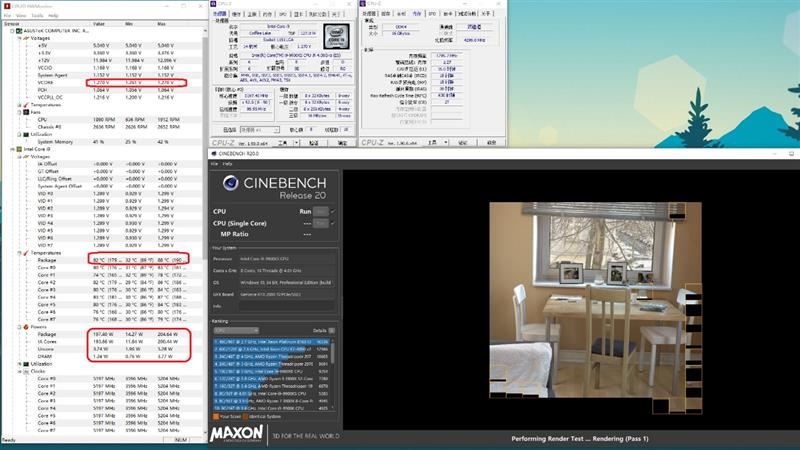The image size is (800, 450).
Task: Click the Fans icon in HWMonitor tree
Action: pos(26,112)
